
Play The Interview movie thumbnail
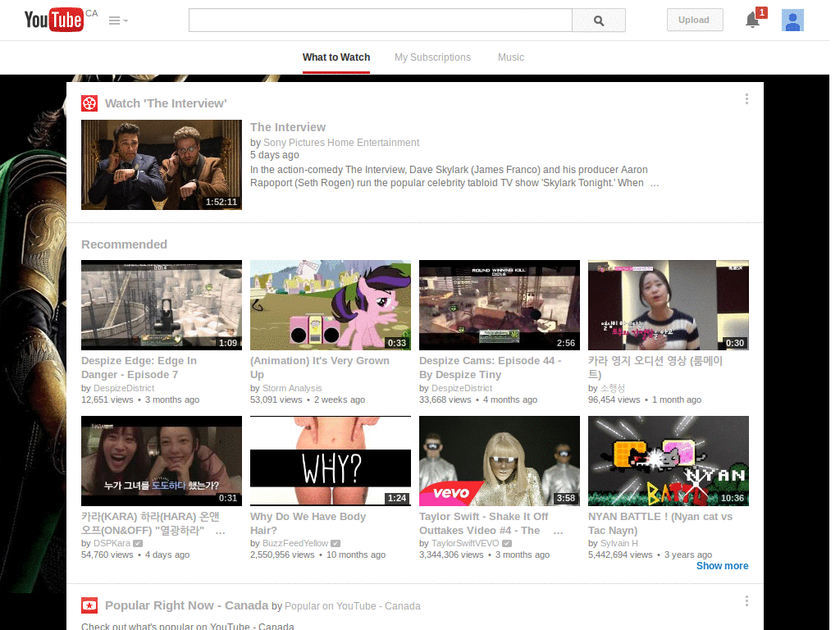(162, 165)
